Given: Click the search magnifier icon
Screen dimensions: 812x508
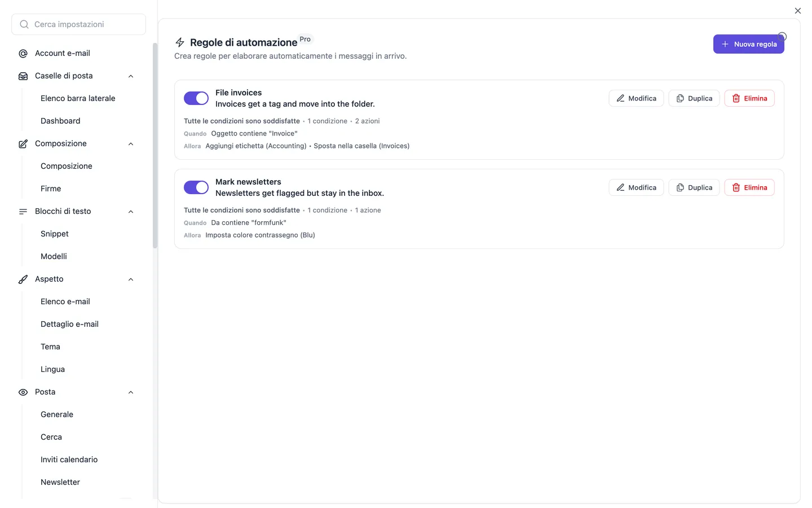Looking at the screenshot, I should tap(24, 24).
